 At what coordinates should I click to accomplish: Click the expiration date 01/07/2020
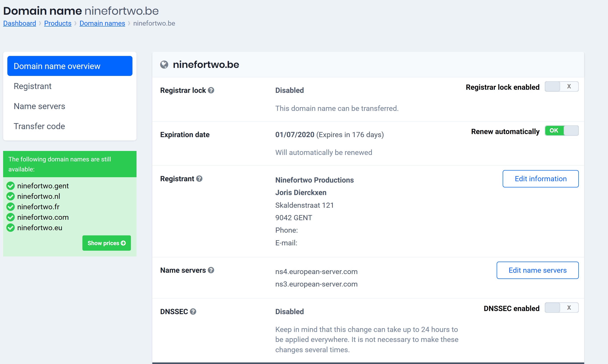click(x=295, y=135)
